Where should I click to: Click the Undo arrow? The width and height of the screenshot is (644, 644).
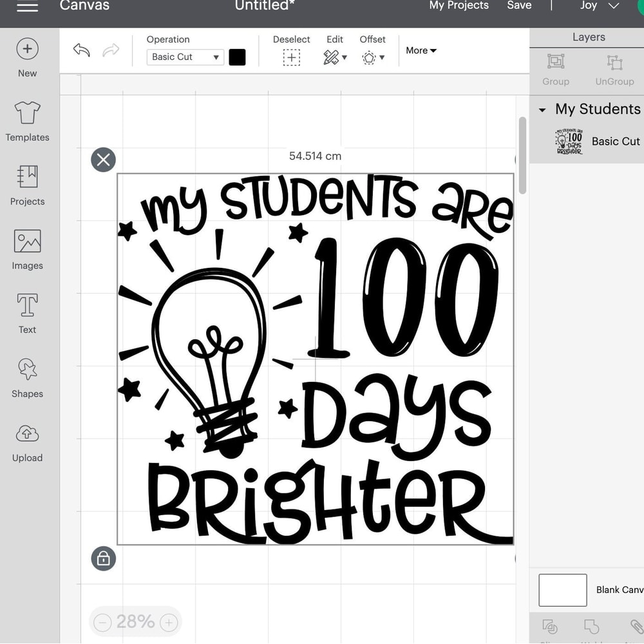(x=81, y=50)
